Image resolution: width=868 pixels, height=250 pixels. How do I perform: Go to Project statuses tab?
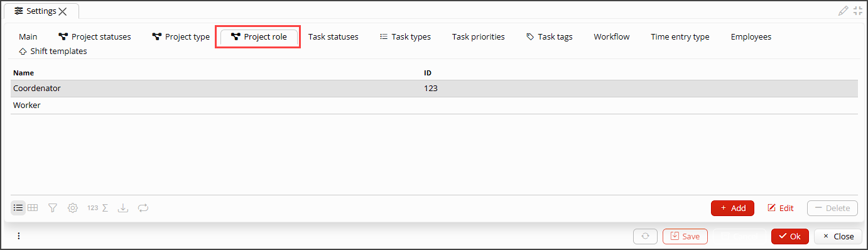tap(95, 36)
